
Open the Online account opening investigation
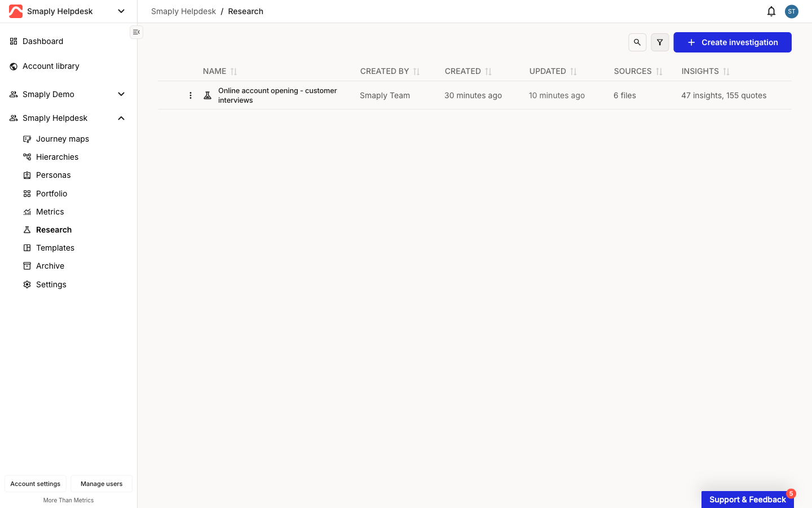tap(277, 95)
